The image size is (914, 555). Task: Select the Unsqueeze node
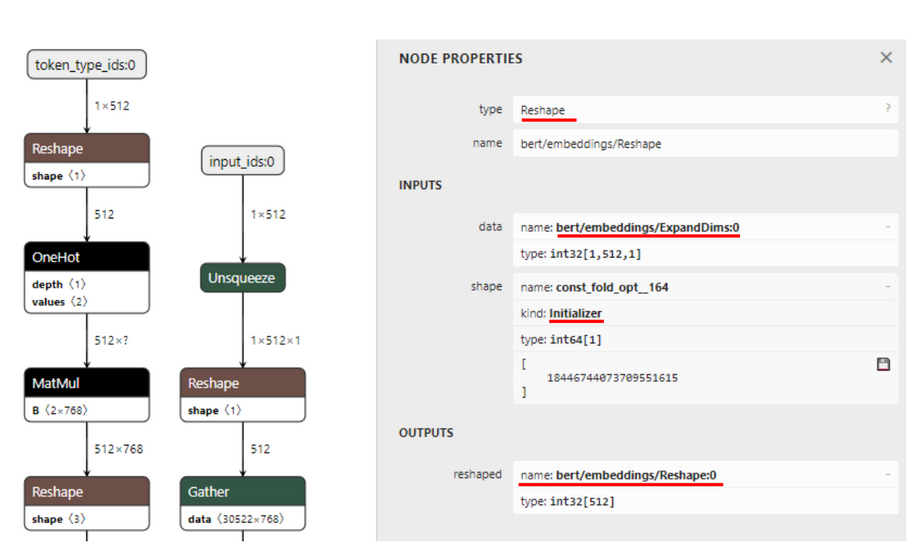[x=242, y=278]
